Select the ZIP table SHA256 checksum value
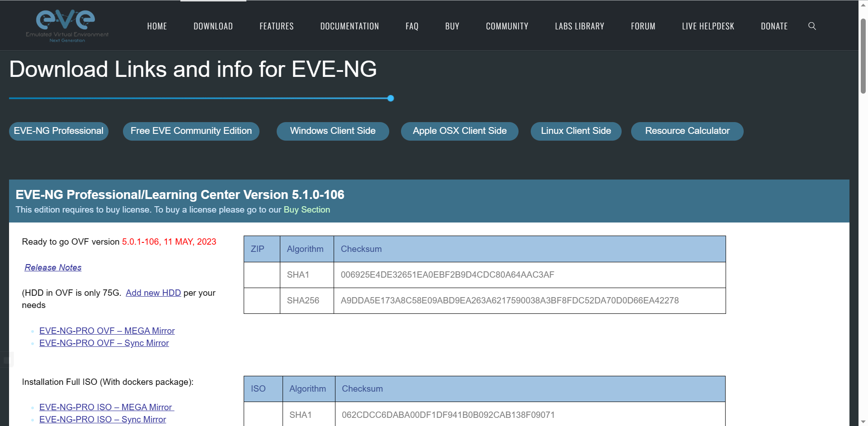Image resolution: width=868 pixels, height=426 pixels. (x=509, y=300)
